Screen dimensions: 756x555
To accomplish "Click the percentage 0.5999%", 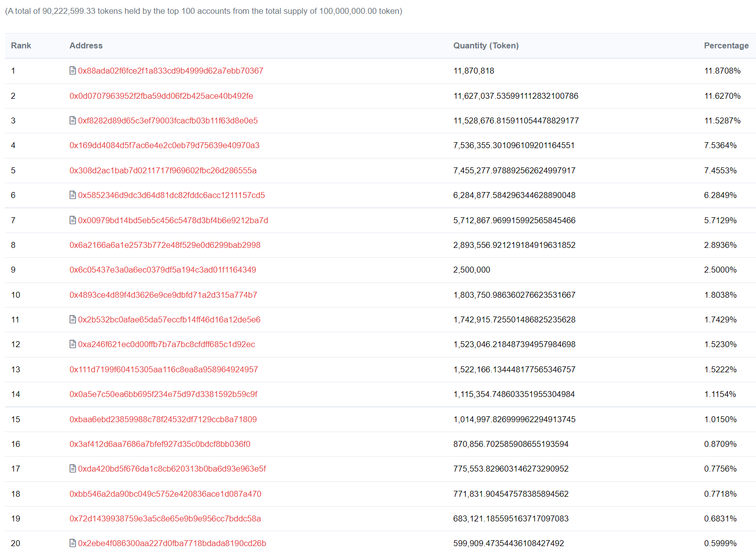I will (x=720, y=543).
